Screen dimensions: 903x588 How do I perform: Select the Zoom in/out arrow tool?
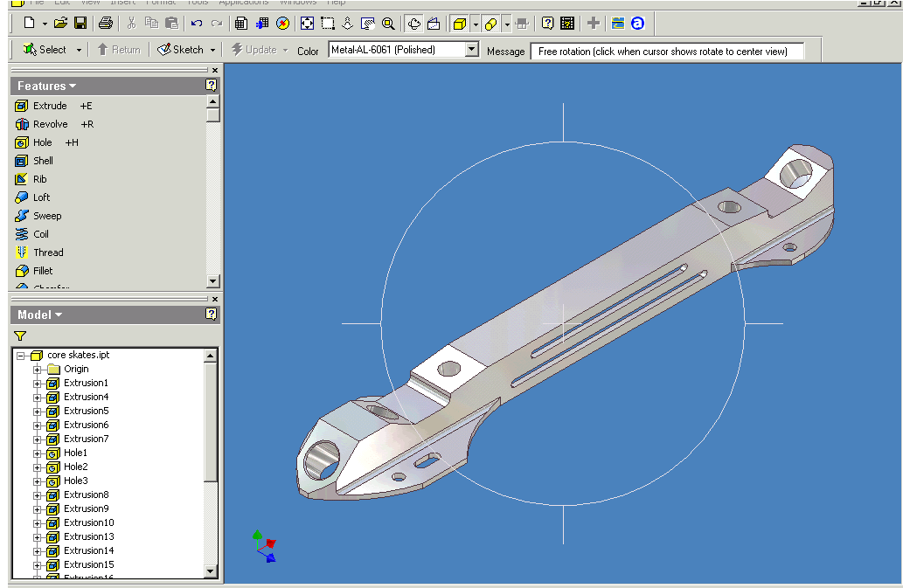tap(347, 23)
